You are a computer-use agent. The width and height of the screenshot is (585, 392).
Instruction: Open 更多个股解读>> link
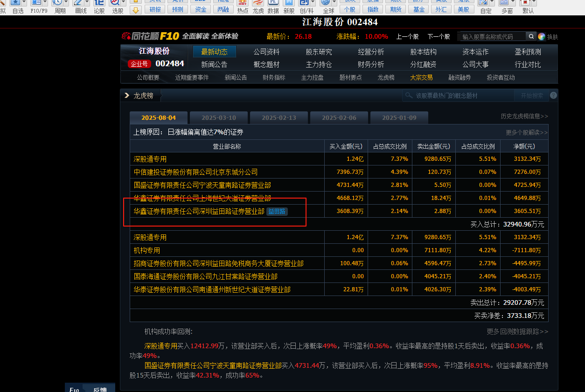[x=527, y=132]
